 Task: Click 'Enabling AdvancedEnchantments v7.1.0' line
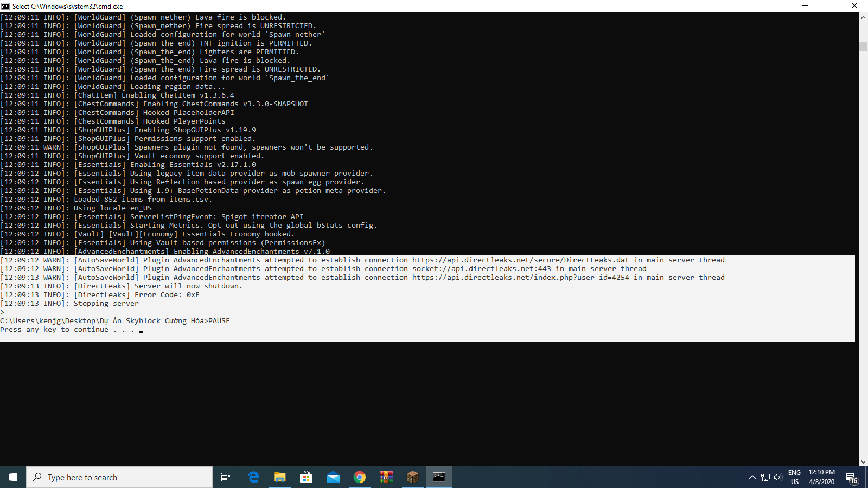tap(165, 252)
